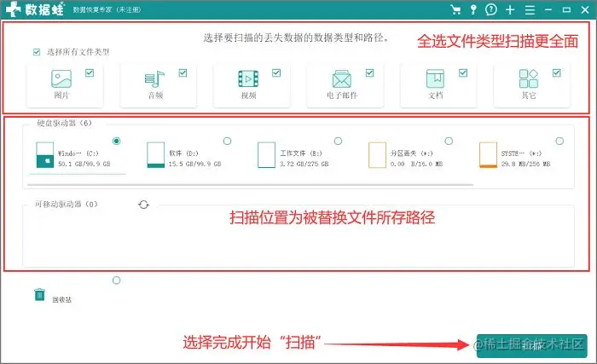Toggle the 选择所有文件类型 checkbox

pos(37,52)
